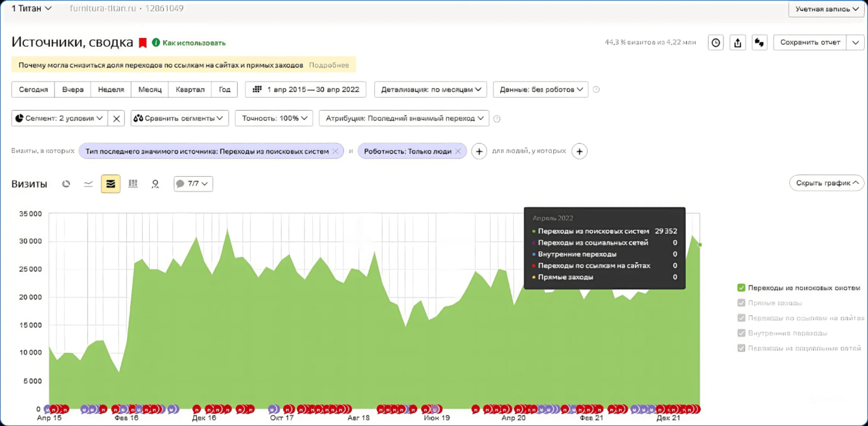The height and width of the screenshot is (426, 868).
Task: Click the clock icon near Save report
Action: tap(716, 43)
